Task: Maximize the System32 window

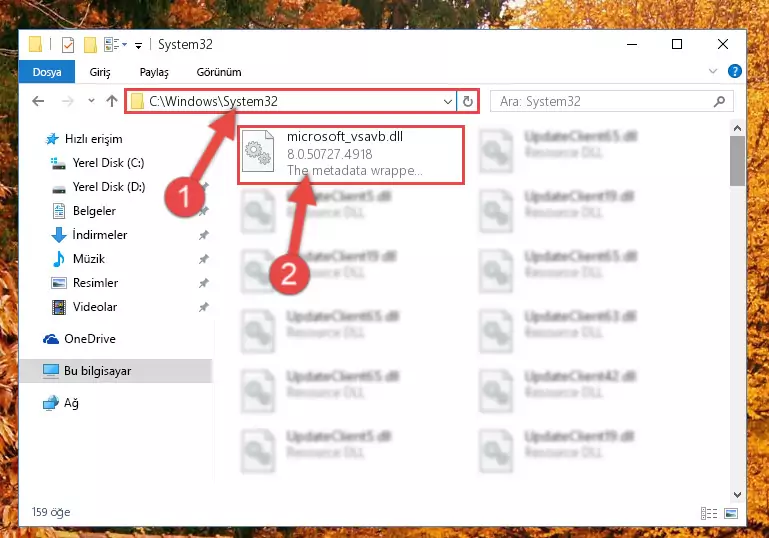Action: (677, 44)
